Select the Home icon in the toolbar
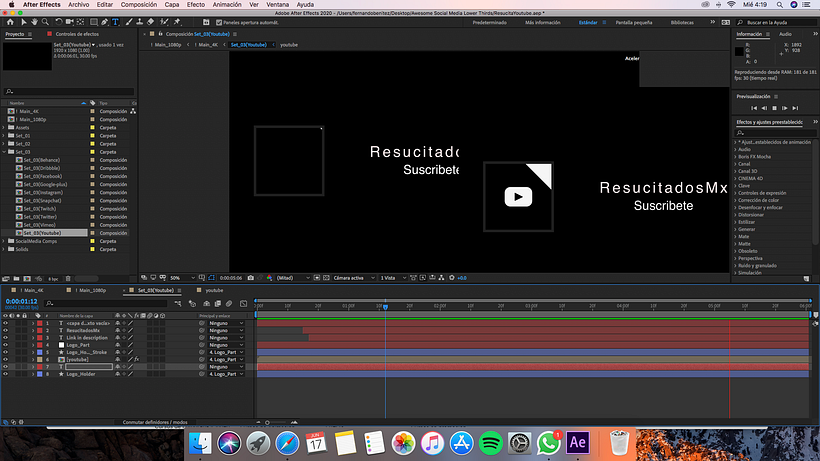 (10, 22)
